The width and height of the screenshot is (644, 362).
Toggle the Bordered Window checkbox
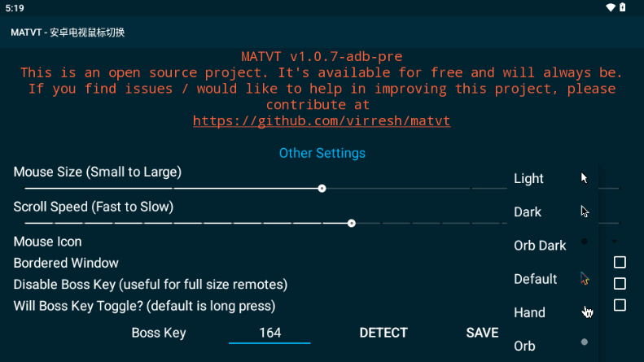pyautogui.click(x=620, y=263)
